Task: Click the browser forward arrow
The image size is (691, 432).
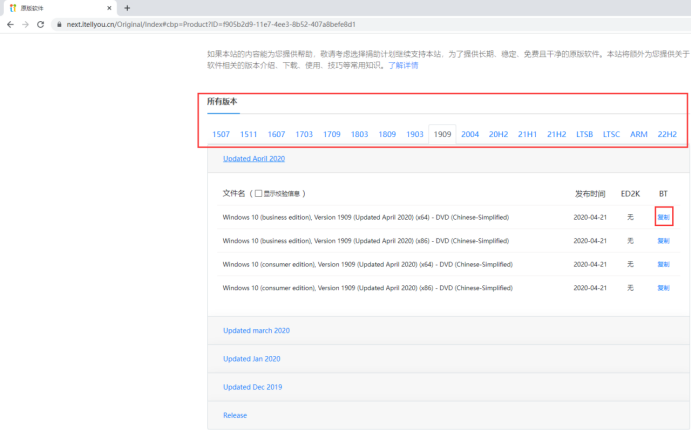Action: click(24, 23)
